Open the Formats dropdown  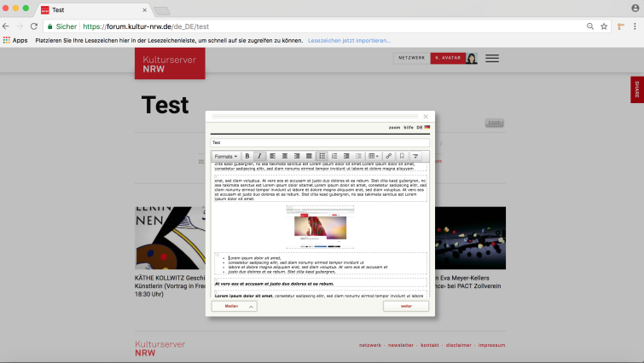(x=226, y=156)
